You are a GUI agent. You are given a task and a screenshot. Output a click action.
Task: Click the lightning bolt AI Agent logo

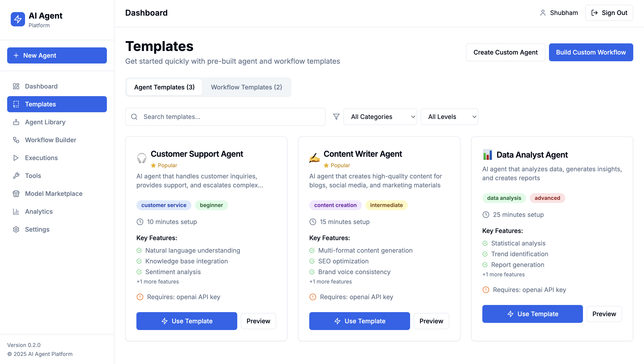click(18, 19)
